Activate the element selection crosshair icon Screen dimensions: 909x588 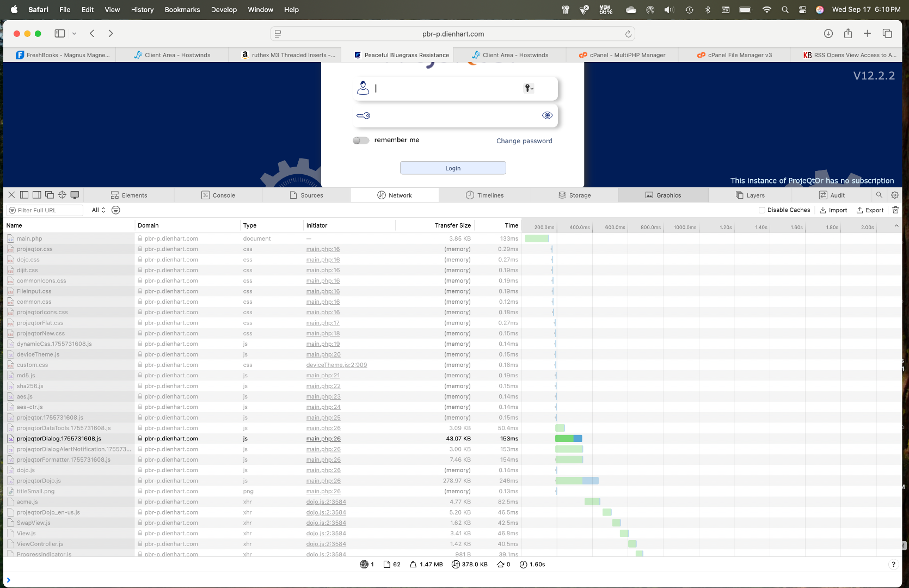62,195
